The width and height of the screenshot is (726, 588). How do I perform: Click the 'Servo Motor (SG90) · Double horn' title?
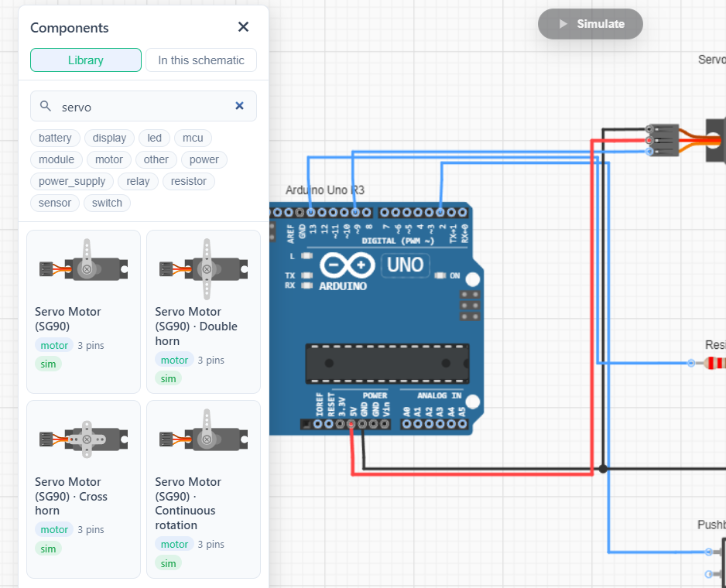[x=197, y=326]
